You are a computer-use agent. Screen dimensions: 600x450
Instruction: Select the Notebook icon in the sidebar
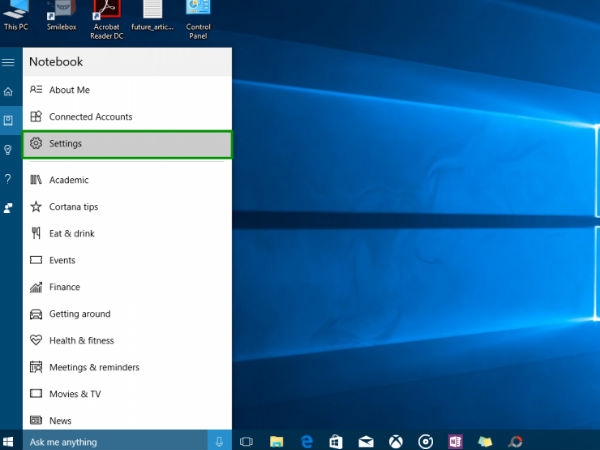pos(8,121)
